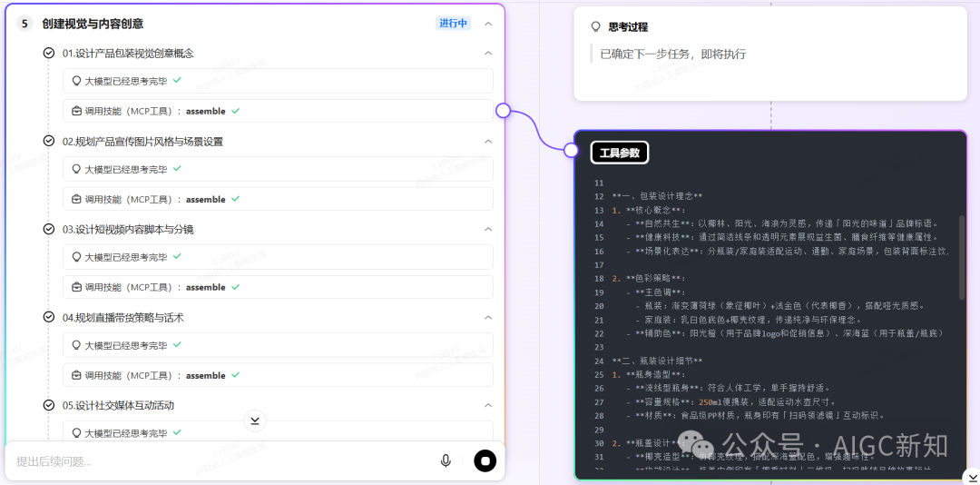Collapse subtask 03.设计短视频内容脚本与分镜 chevron

pos(489,230)
